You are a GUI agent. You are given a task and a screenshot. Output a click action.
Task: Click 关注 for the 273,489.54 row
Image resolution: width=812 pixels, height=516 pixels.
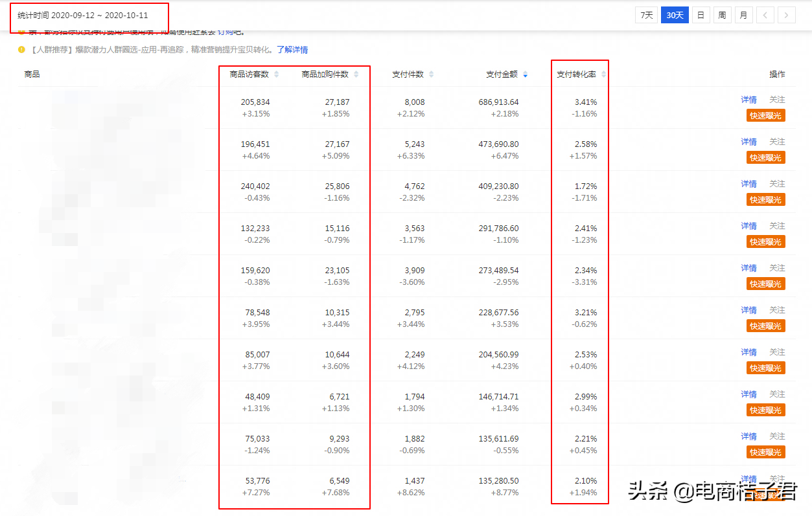click(x=777, y=268)
